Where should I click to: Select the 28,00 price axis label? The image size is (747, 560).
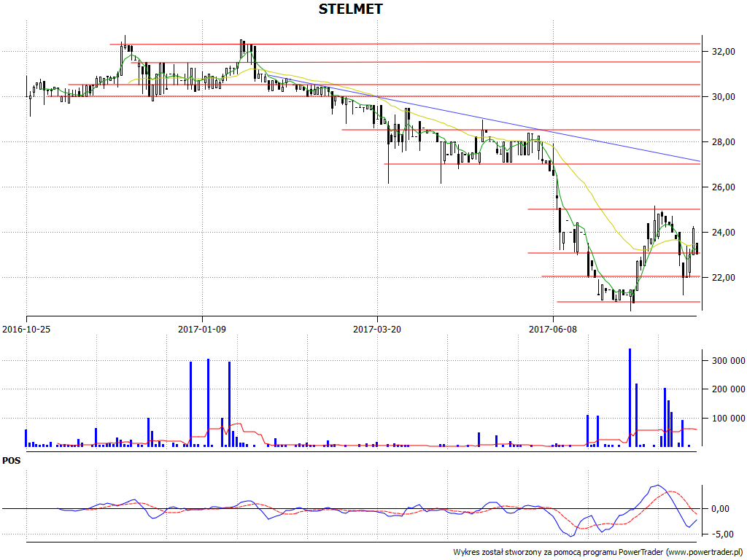tap(723, 142)
